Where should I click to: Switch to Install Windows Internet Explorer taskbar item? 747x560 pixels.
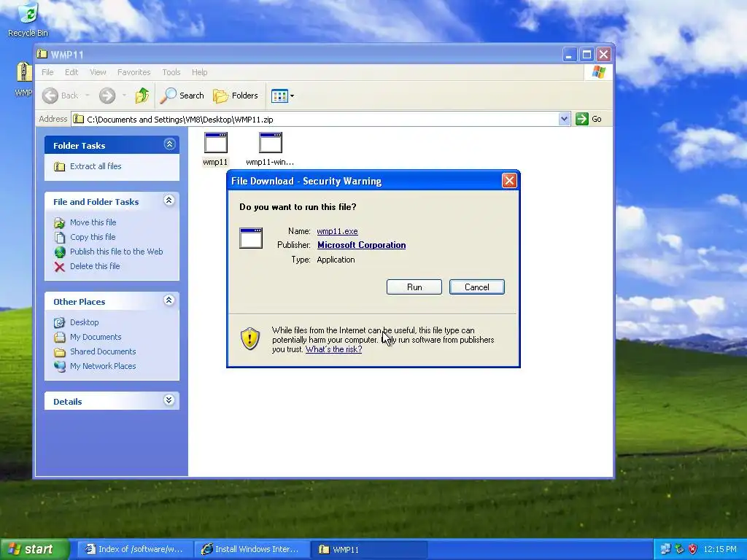(x=252, y=549)
